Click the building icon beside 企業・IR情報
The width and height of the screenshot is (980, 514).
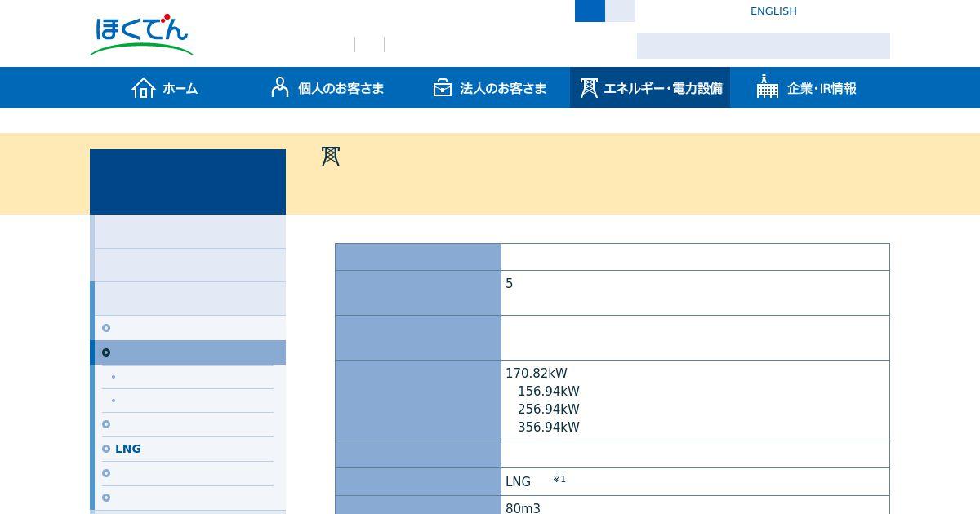pos(768,86)
